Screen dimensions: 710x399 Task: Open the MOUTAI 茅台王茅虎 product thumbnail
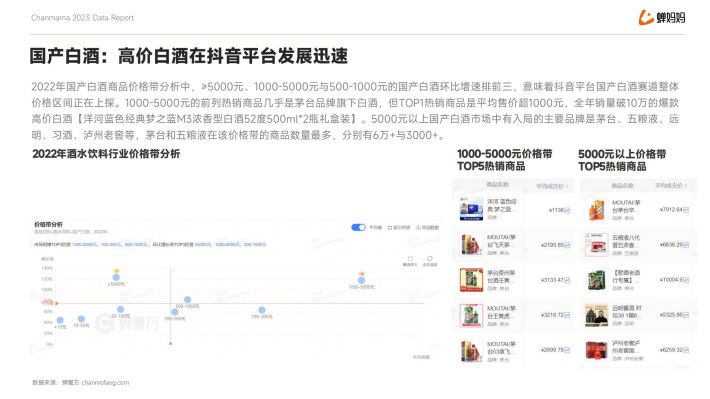471,315
